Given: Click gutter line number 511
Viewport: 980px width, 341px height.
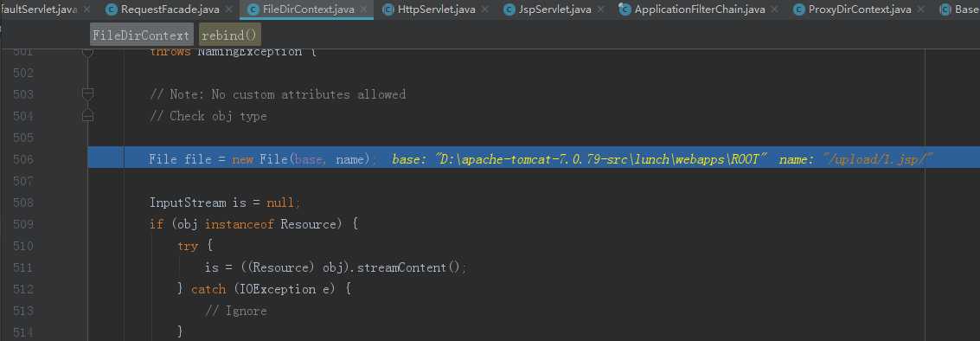Looking at the screenshot, I should [x=23, y=267].
